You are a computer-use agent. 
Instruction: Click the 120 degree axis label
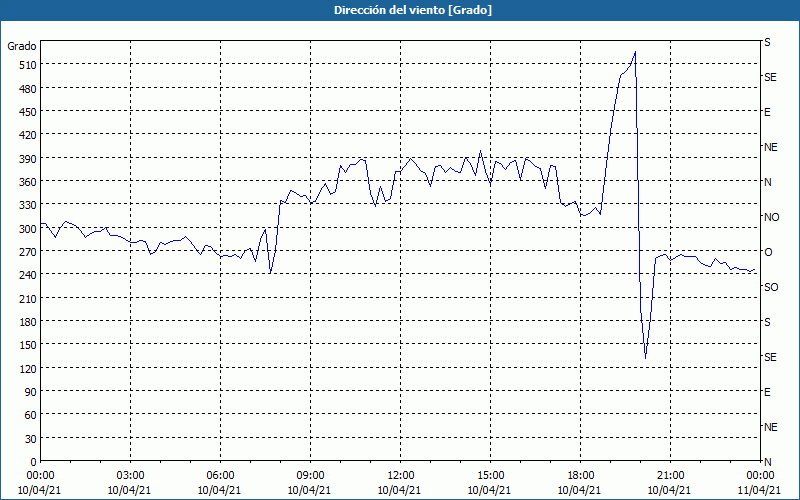tap(28, 368)
